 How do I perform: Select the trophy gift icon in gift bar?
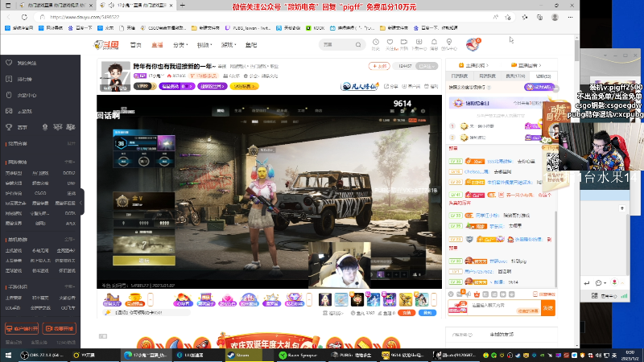[x=134, y=300]
